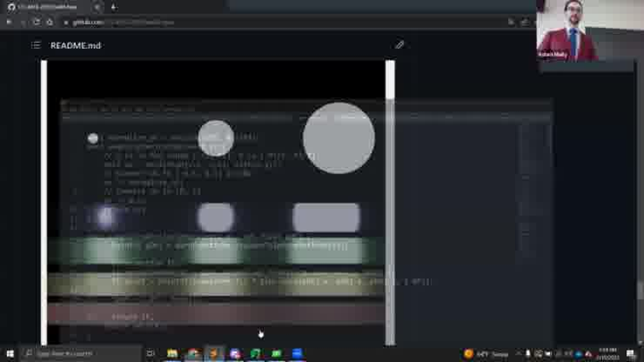Close the current GitHub browser tab
The width and height of the screenshot is (644, 362).
click(97, 7)
